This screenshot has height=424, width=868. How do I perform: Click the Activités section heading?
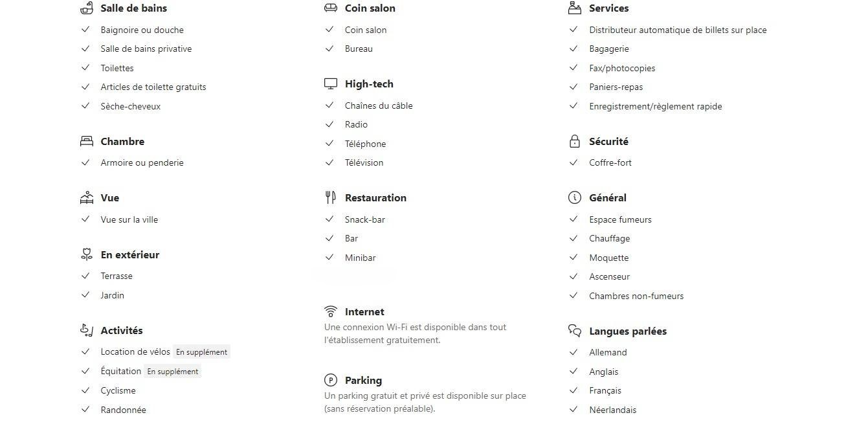(122, 331)
